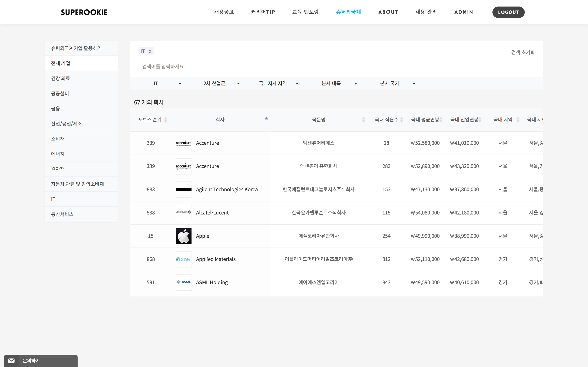
Task: Click the first Accenture logo icon
Action: click(x=184, y=143)
